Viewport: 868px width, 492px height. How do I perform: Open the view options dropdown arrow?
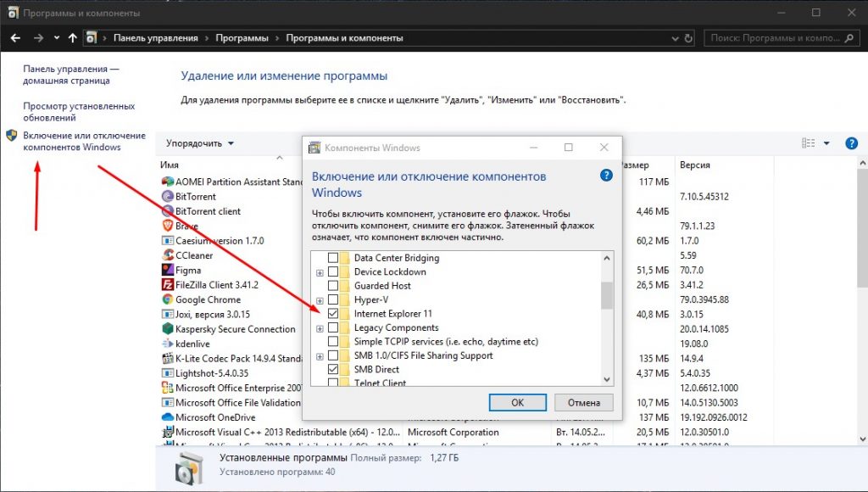pyautogui.click(x=826, y=143)
